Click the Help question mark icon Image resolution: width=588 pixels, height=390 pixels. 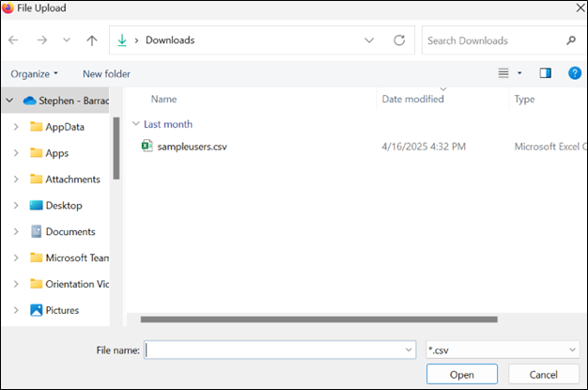pyautogui.click(x=574, y=73)
